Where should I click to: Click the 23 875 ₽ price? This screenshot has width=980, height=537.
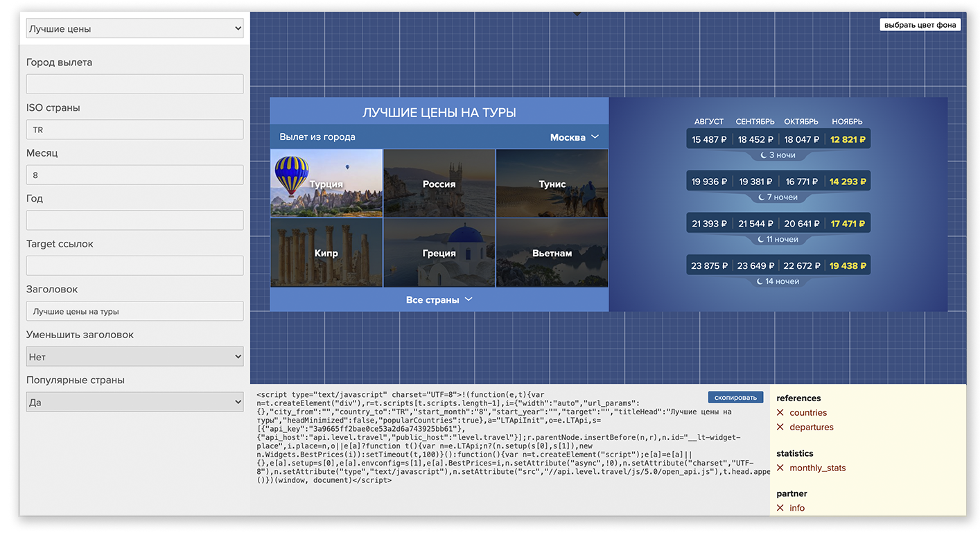709,265
